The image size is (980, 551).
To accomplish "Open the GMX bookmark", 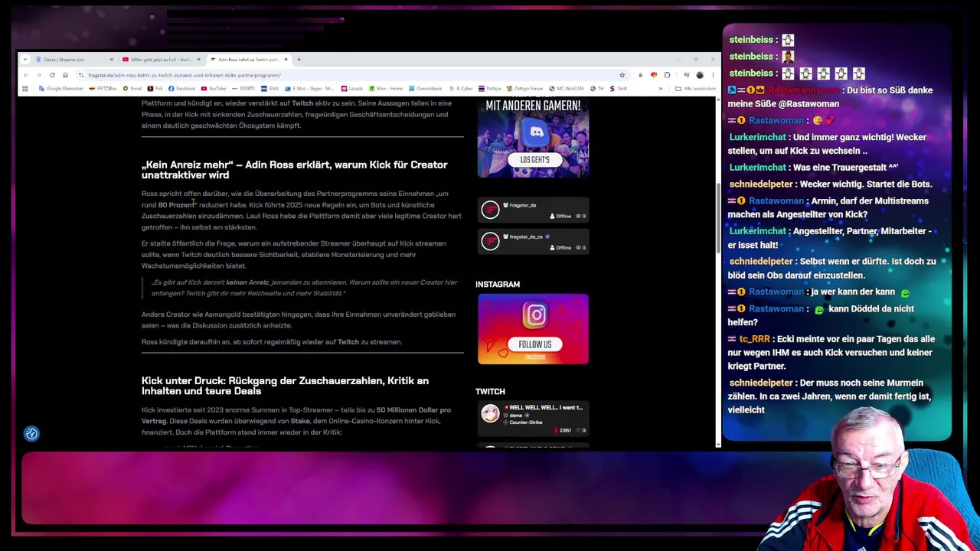I will [x=270, y=89].
